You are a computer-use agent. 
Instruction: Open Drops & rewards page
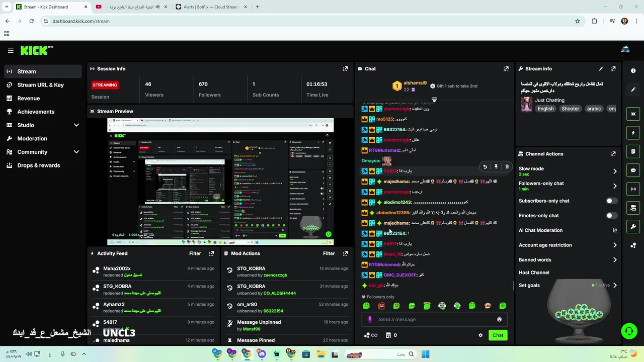coord(42,165)
